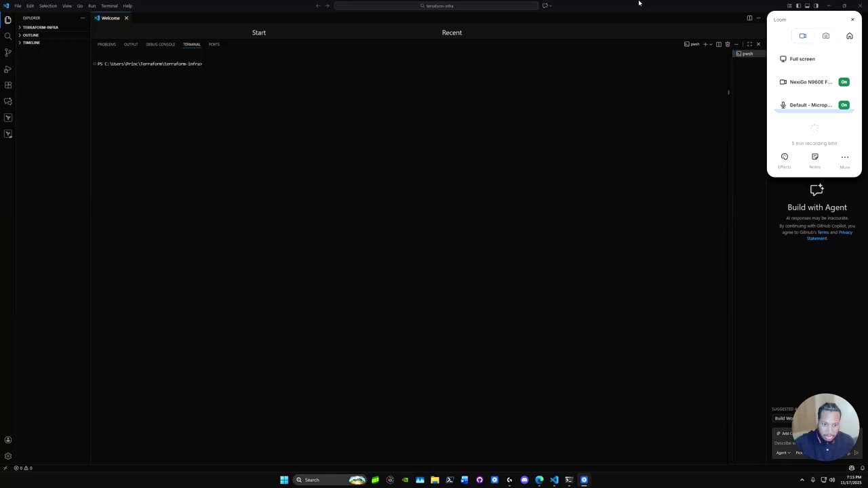This screenshot has height=488, width=868.
Task: Close the Loom popup
Action: pos(852,20)
